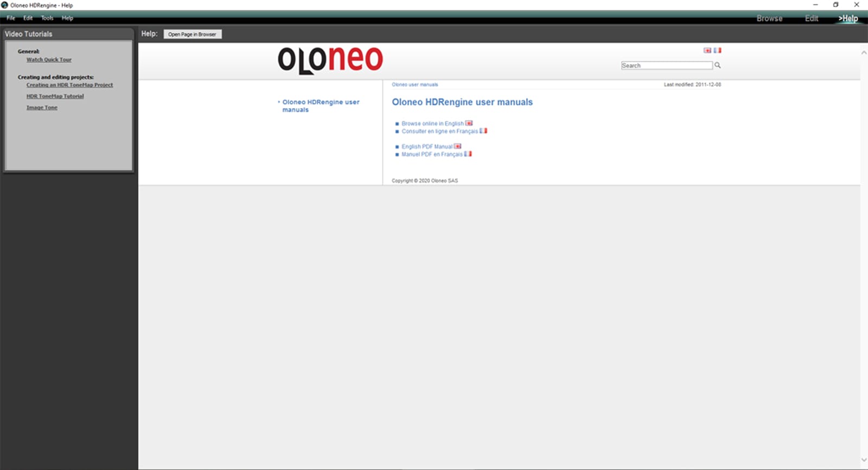The height and width of the screenshot is (470, 868).
Task: Open Creating an HDR ToneMap Project tutorial
Action: tap(69, 85)
